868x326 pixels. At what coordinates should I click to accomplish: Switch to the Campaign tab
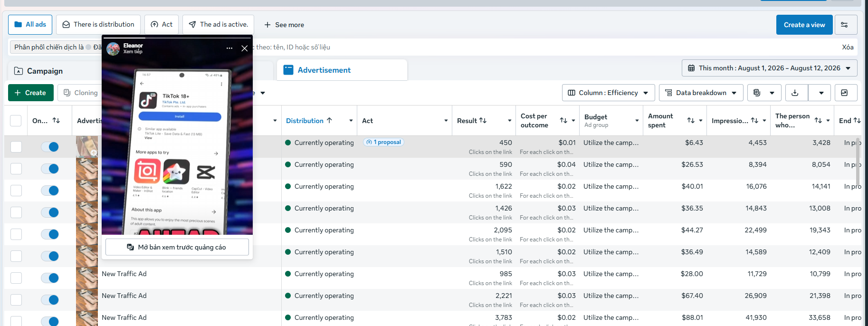pos(45,71)
